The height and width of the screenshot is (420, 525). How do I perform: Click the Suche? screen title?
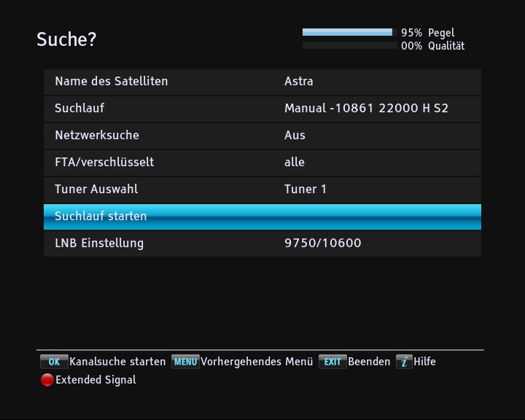pyautogui.click(x=66, y=39)
